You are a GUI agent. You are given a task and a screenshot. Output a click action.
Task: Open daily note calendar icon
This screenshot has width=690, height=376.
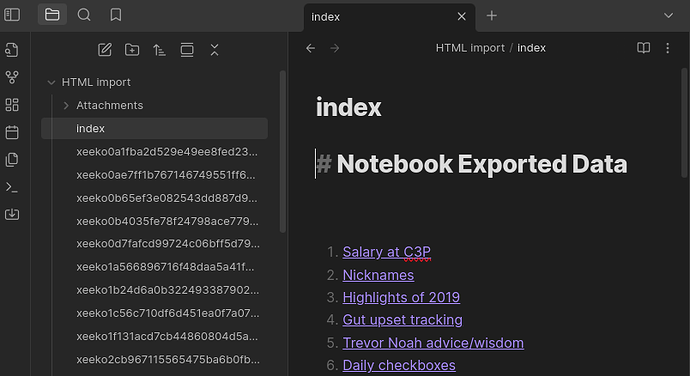(x=12, y=132)
